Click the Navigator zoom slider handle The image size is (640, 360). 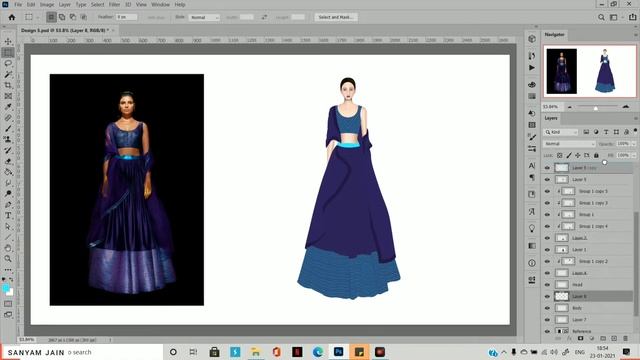pyautogui.click(x=596, y=108)
